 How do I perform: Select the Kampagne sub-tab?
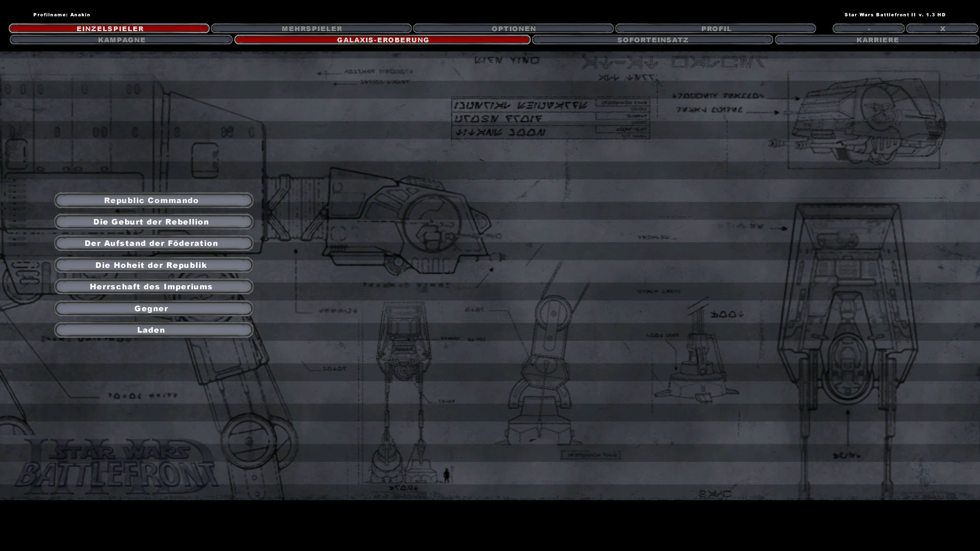pos(121,40)
